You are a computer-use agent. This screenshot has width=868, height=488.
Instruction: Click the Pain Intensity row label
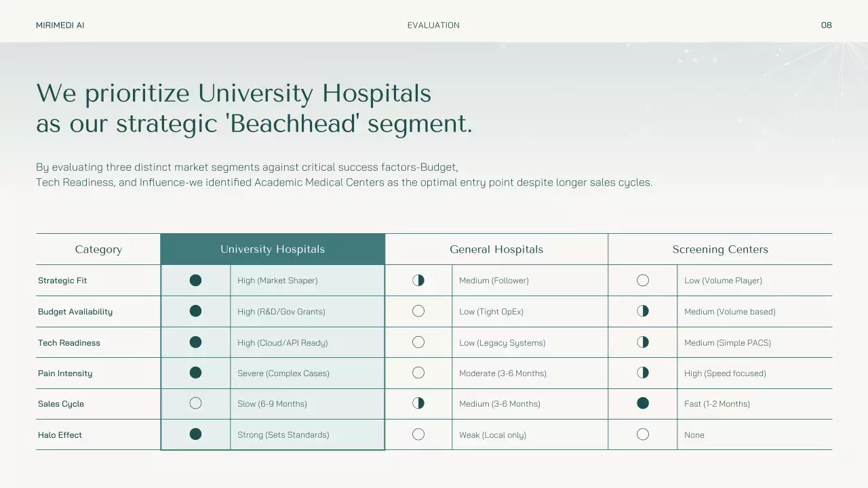pos(65,373)
